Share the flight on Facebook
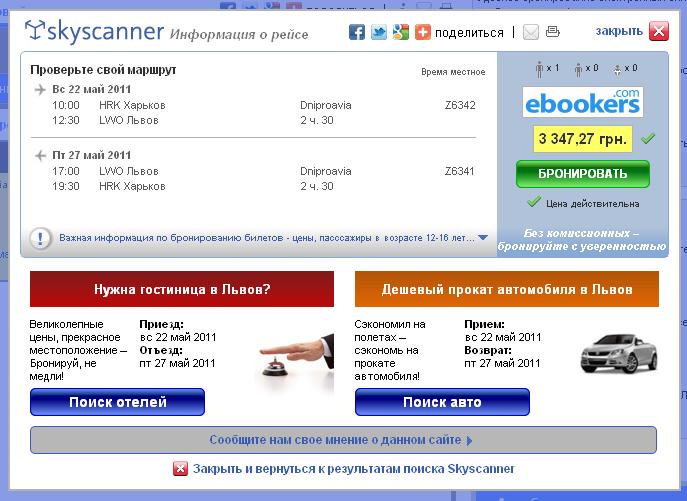Image resolution: width=687 pixels, height=501 pixels. click(x=356, y=32)
